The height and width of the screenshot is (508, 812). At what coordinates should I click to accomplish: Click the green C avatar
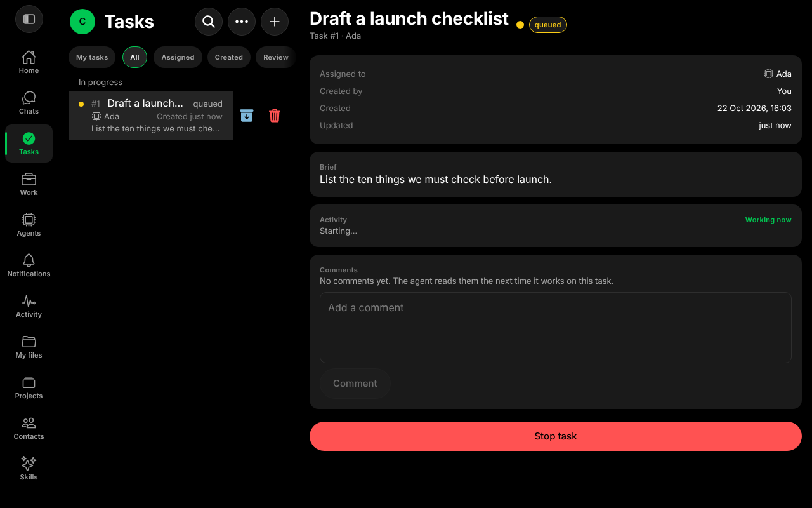pos(82,22)
